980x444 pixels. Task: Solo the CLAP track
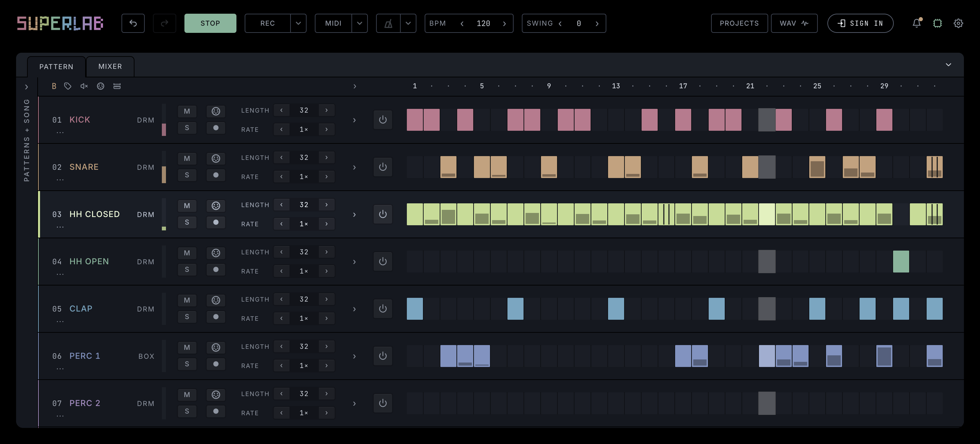coord(187,317)
